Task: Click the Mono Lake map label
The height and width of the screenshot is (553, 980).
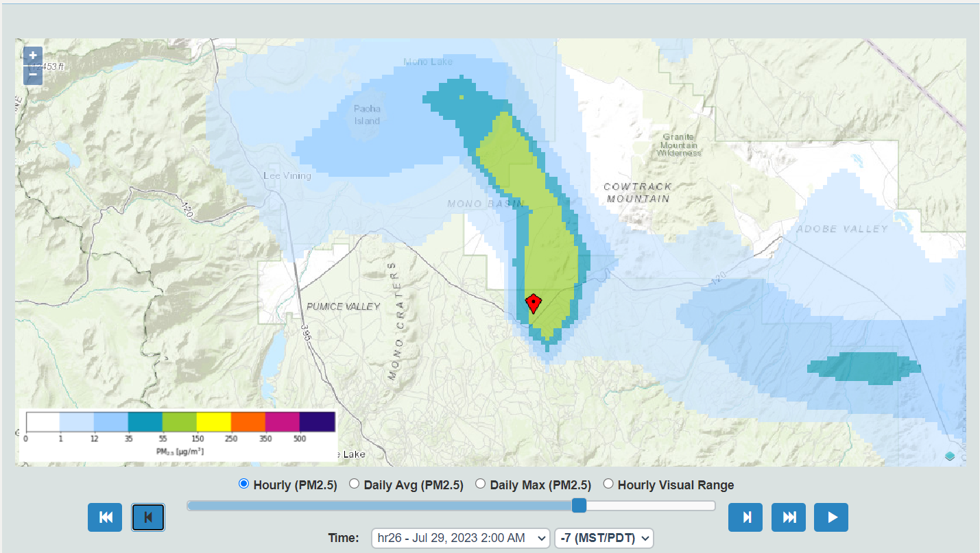Action: tap(428, 62)
